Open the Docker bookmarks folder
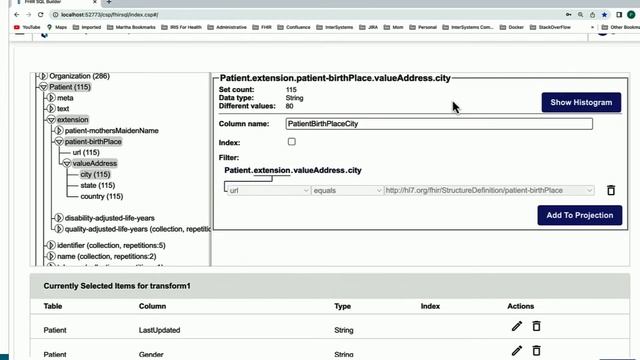The image size is (640, 360). pyautogui.click(x=512, y=27)
